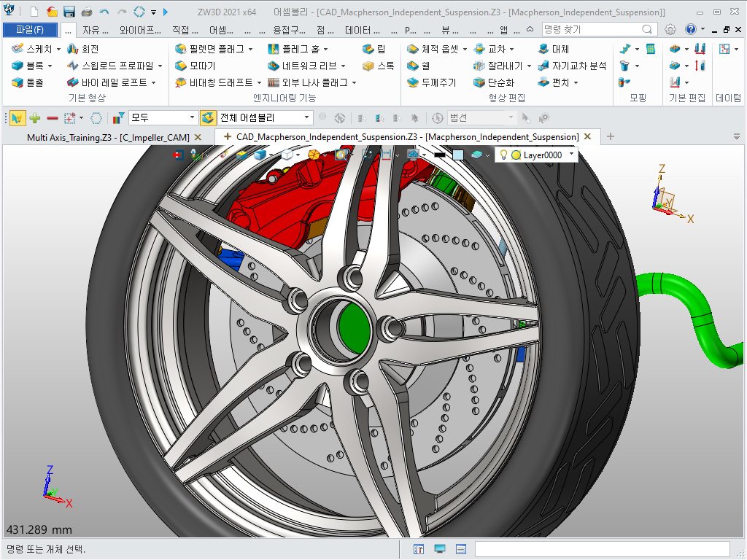Screen dimensions: 747x560
Task: Use the Shell (쉘) tool
Action: tap(419, 66)
